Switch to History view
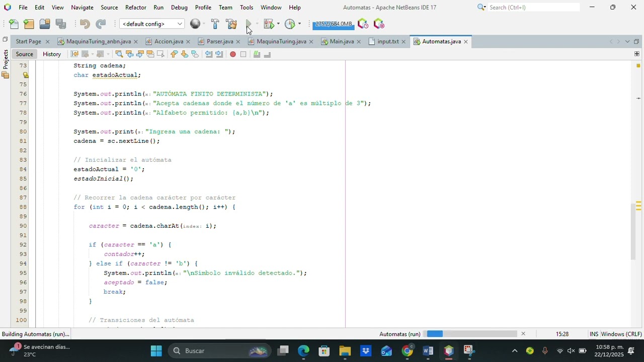This screenshot has width=644, height=362. [52, 54]
